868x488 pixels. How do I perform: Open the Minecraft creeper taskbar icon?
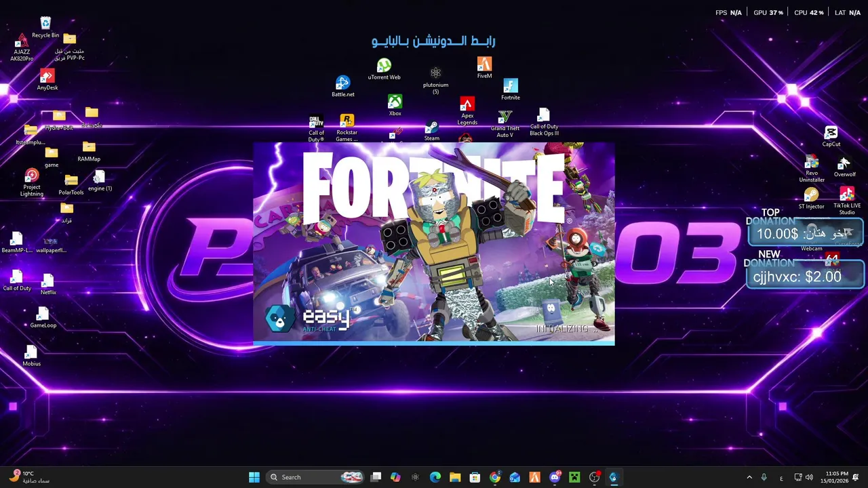coord(574,477)
